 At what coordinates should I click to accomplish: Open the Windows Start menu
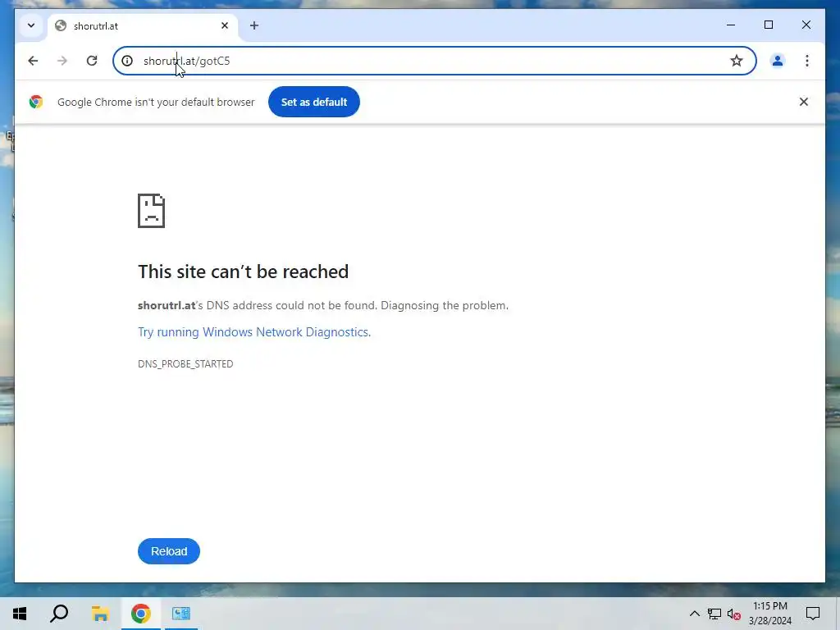click(x=20, y=614)
